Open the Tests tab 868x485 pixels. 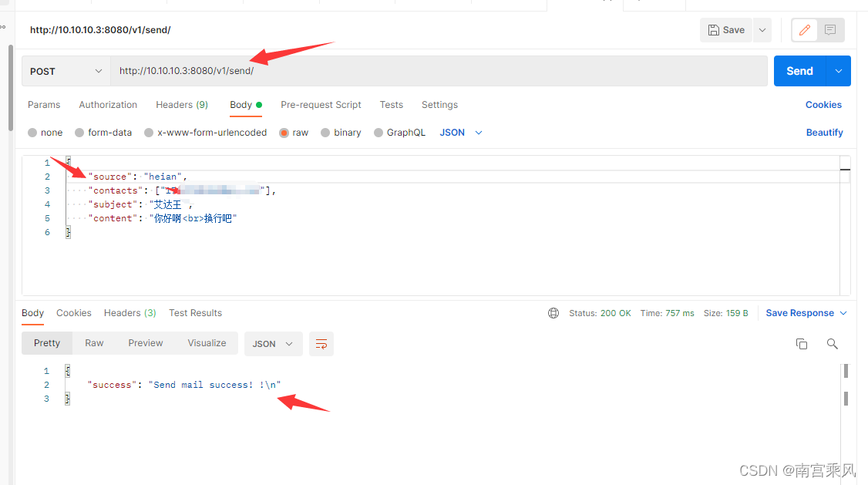point(392,105)
